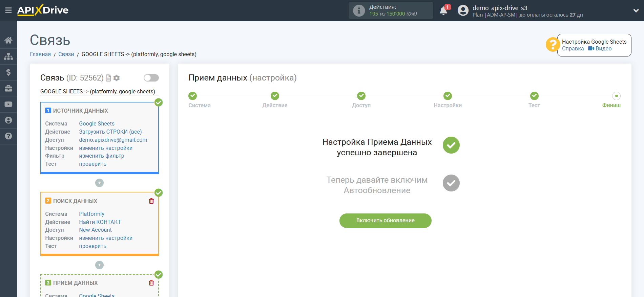644x297 pixels.
Task: Click demo.apixdrive@gmail.com access link
Action: pos(113,140)
